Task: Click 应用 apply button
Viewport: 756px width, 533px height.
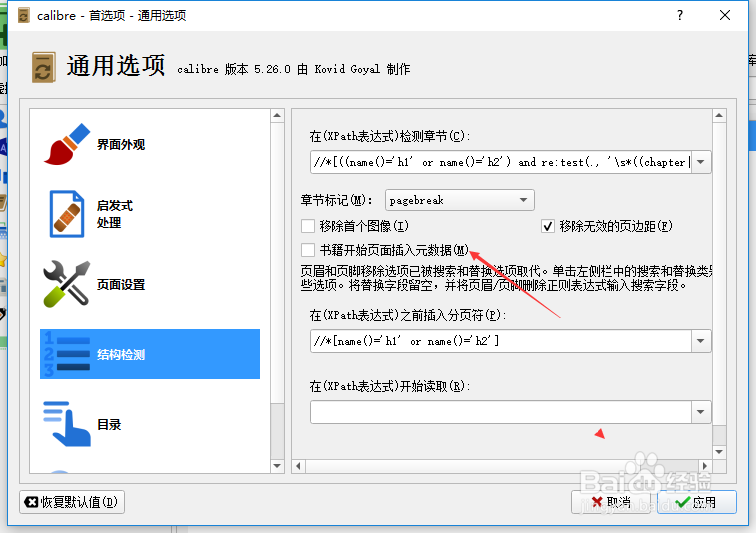Action: pyautogui.click(x=696, y=502)
